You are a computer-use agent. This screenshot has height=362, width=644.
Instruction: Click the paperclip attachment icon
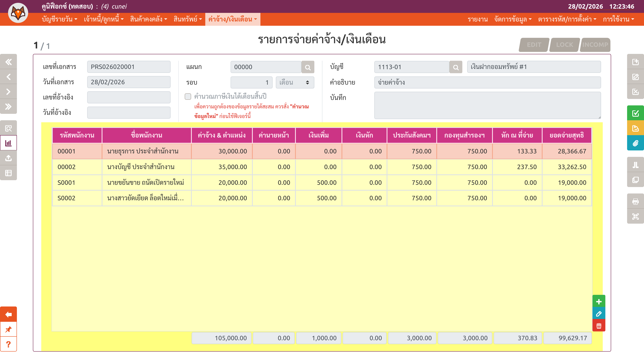click(x=635, y=143)
